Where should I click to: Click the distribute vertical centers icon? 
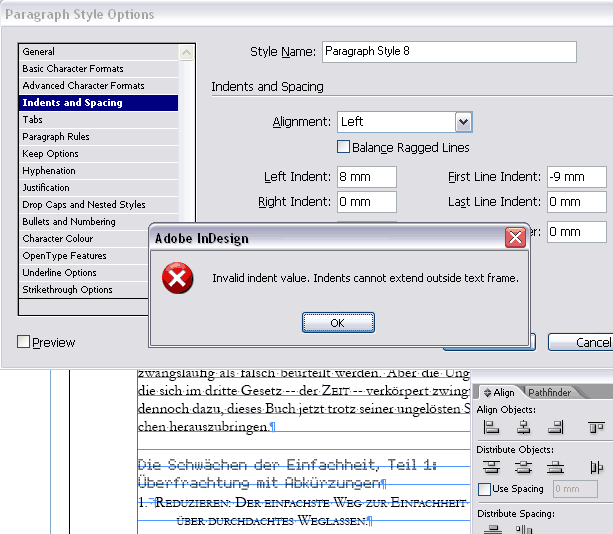[523, 467]
